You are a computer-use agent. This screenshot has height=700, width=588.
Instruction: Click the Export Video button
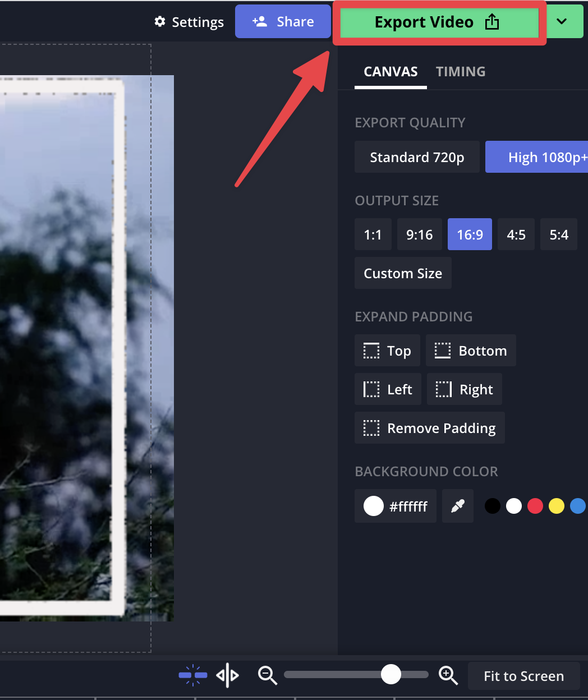(x=439, y=22)
